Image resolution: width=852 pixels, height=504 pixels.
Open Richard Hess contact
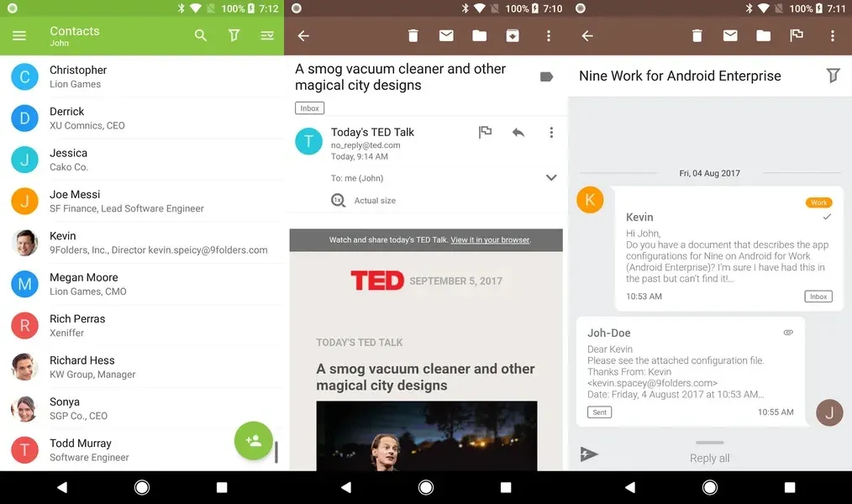[142, 366]
